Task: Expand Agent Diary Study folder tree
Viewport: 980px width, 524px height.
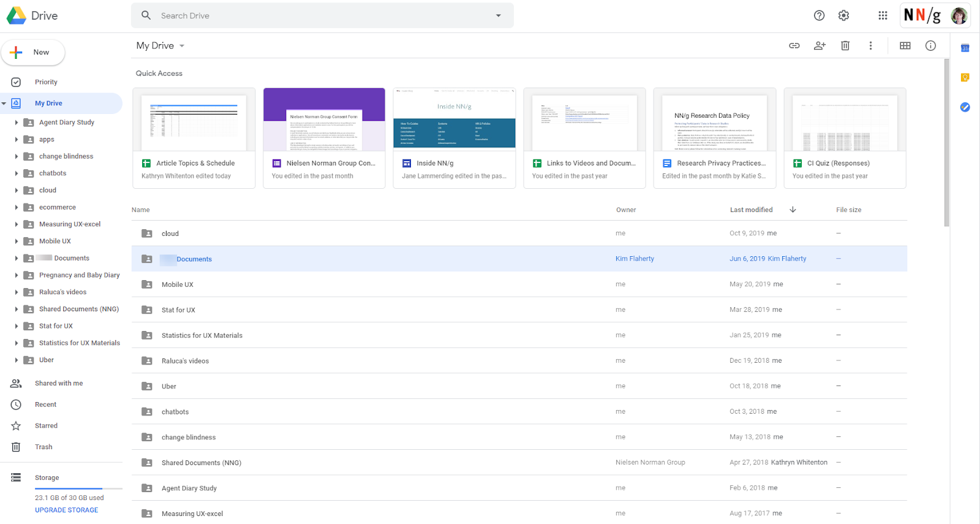Action: [x=16, y=123]
